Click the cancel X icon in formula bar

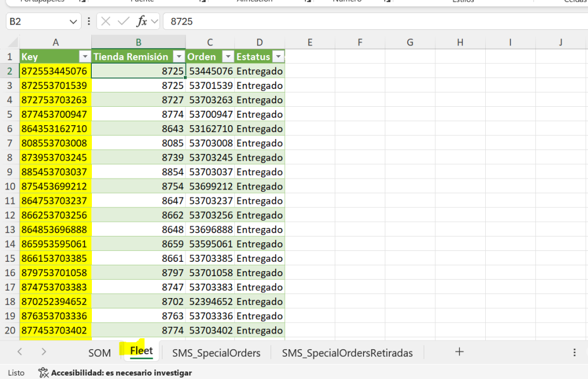point(106,21)
